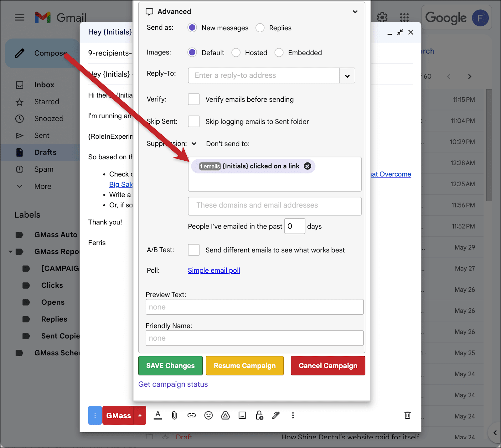Click the Preview Text field

pyautogui.click(x=255, y=307)
